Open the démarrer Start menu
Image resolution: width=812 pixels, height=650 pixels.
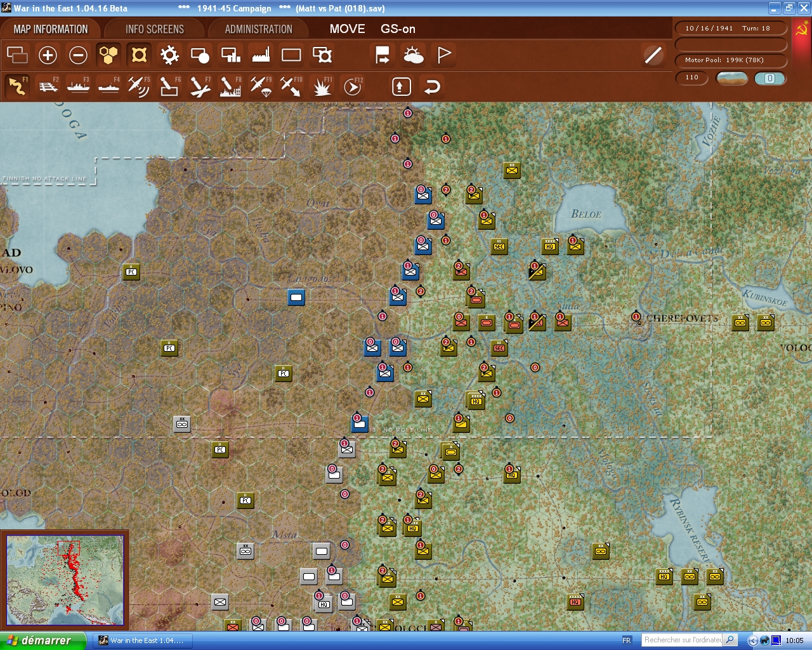43,640
